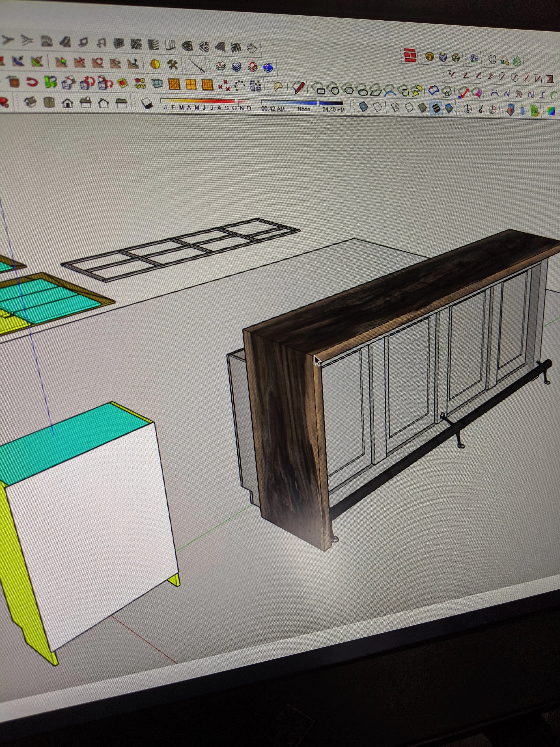Viewport: 560px width, 747px height.
Task: Click the globe layers icon
Action: click(269, 67)
